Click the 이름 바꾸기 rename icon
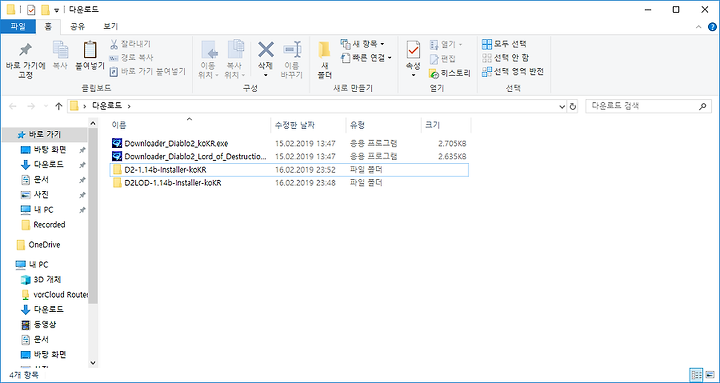This screenshot has height=383, width=720. point(292,49)
